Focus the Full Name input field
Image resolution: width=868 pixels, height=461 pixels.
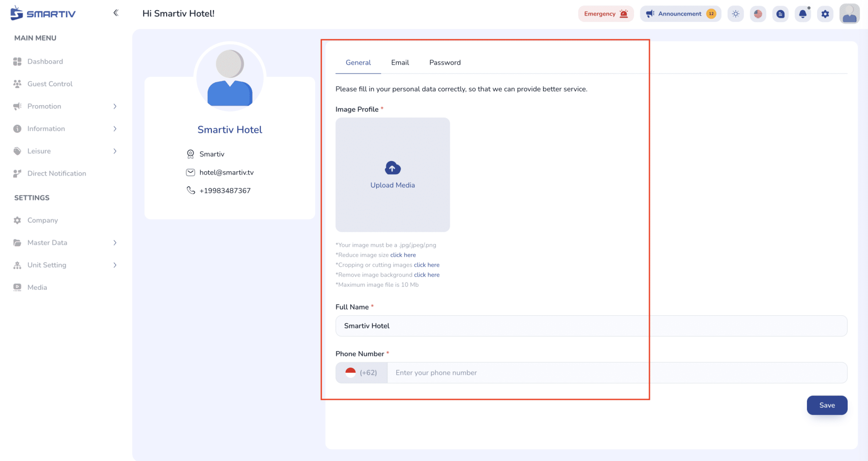pos(591,326)
